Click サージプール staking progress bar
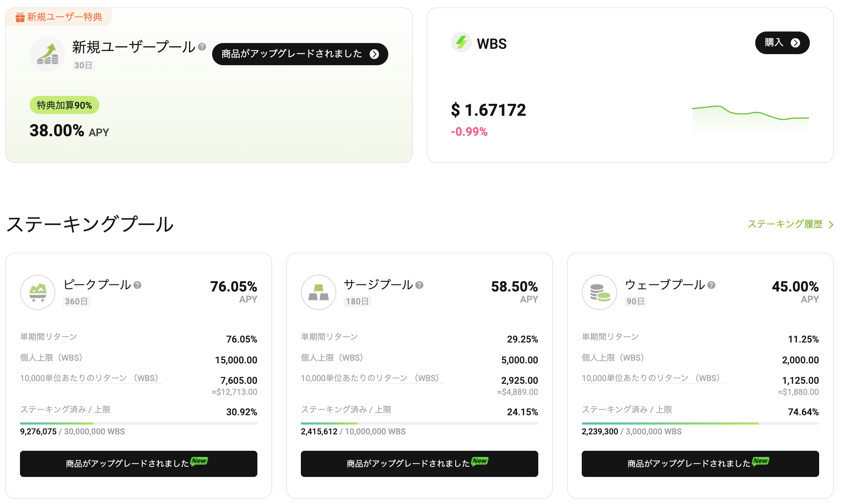The height and width of the screenshot is (504, 844). coord(419,423)
